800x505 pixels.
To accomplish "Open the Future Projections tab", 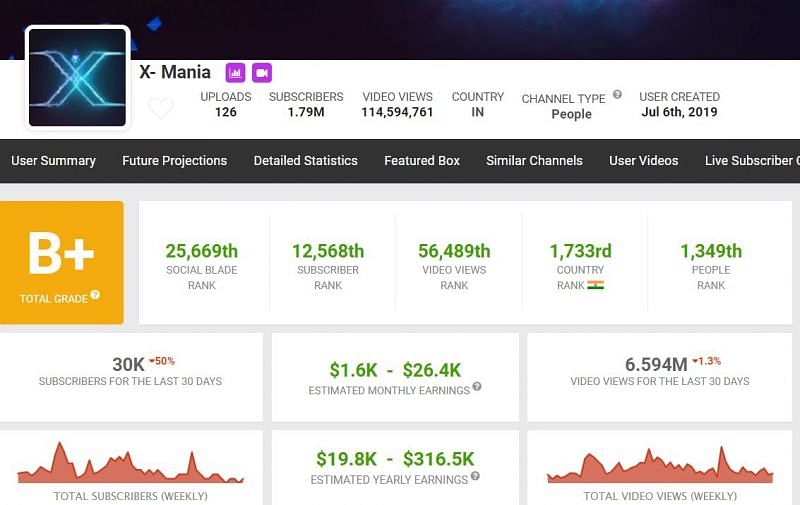I will [x=174, y=161].
